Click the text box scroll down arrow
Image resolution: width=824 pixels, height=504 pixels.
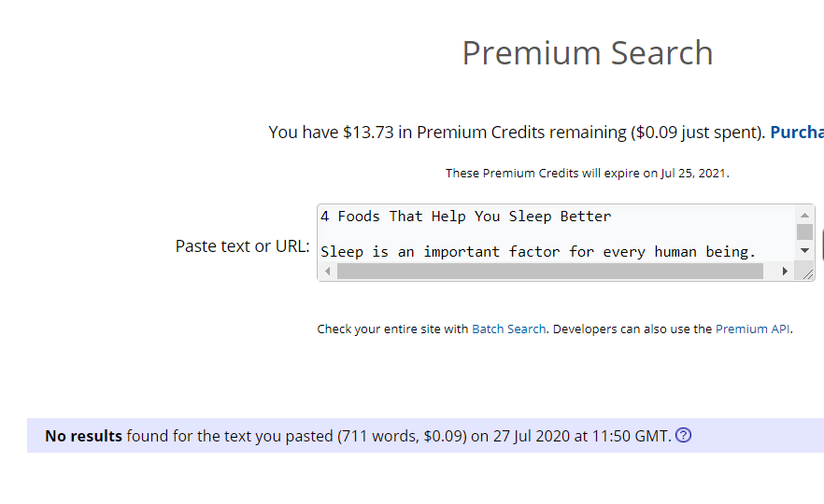pyautogui.click(x=804, y=251)
